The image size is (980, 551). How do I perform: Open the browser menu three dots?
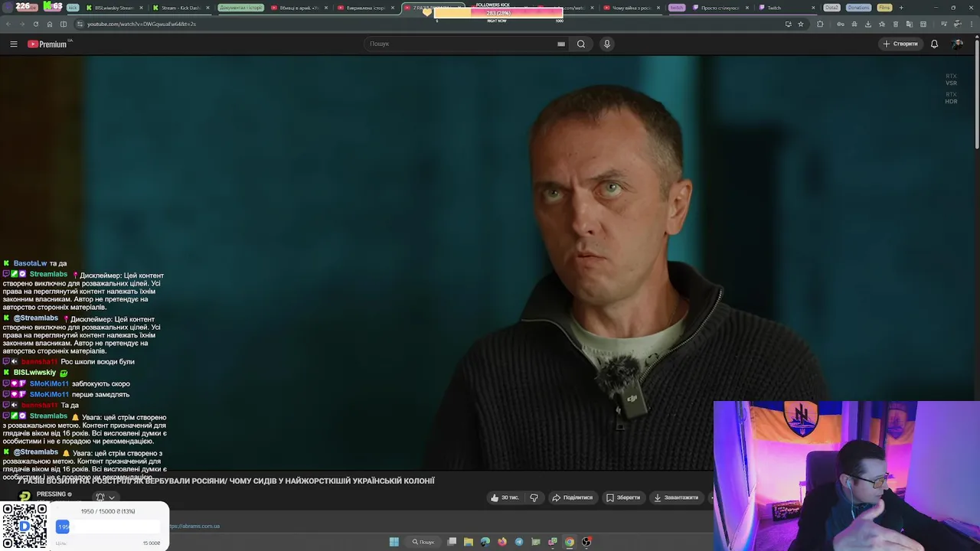(x=972, y=24)
